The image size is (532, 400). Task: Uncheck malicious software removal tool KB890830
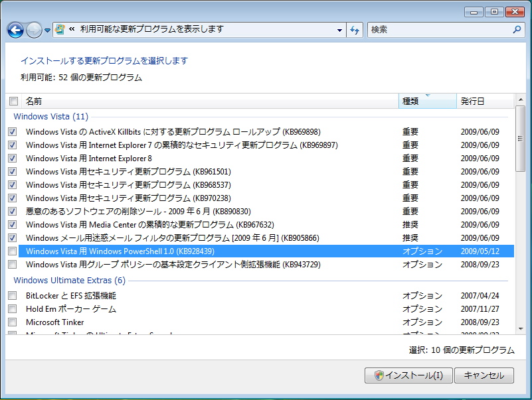tap(13, 211)
